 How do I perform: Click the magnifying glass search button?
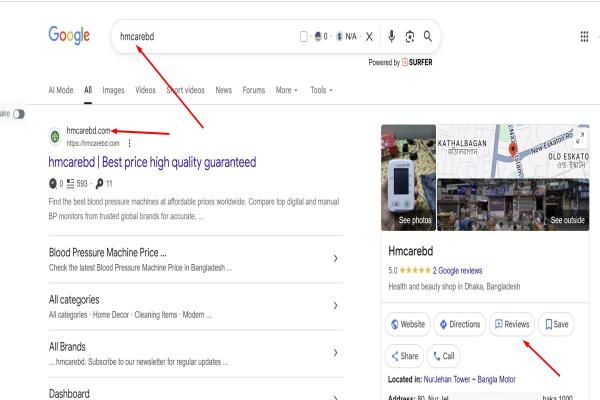click(428, 36)
